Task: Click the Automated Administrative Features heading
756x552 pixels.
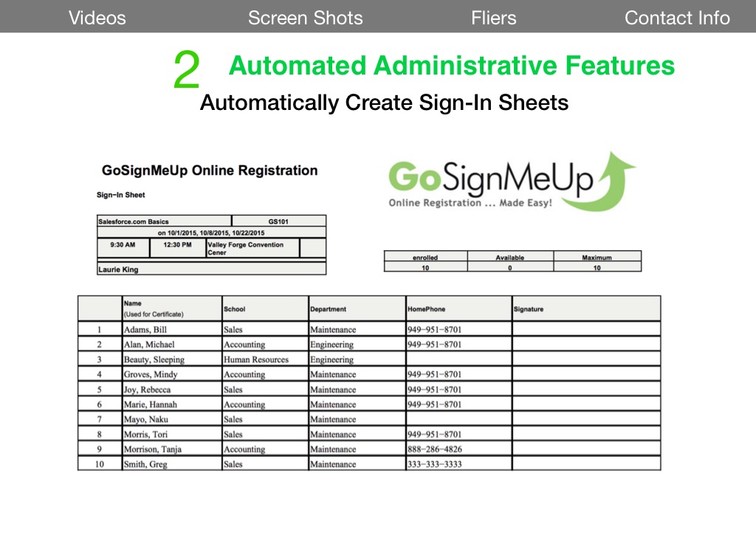Action: pos(451,66)
